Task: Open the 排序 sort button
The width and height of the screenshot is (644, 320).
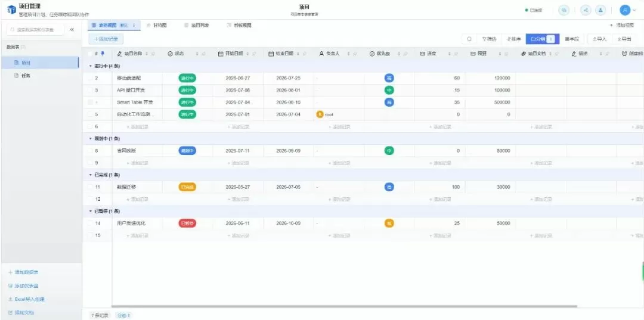Action: [x=514, y=39]
